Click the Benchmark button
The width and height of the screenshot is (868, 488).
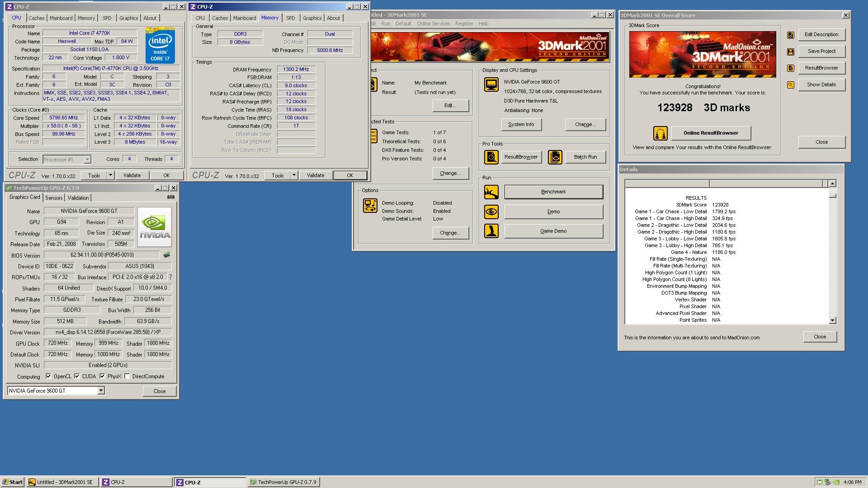(x=553, y=192)
